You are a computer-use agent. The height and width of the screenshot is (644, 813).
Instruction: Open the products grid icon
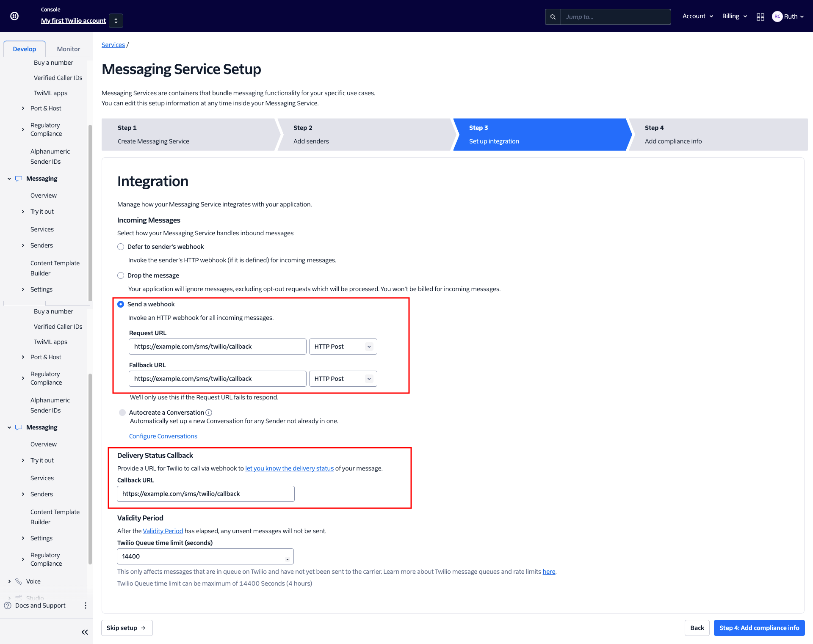point(760,17)
